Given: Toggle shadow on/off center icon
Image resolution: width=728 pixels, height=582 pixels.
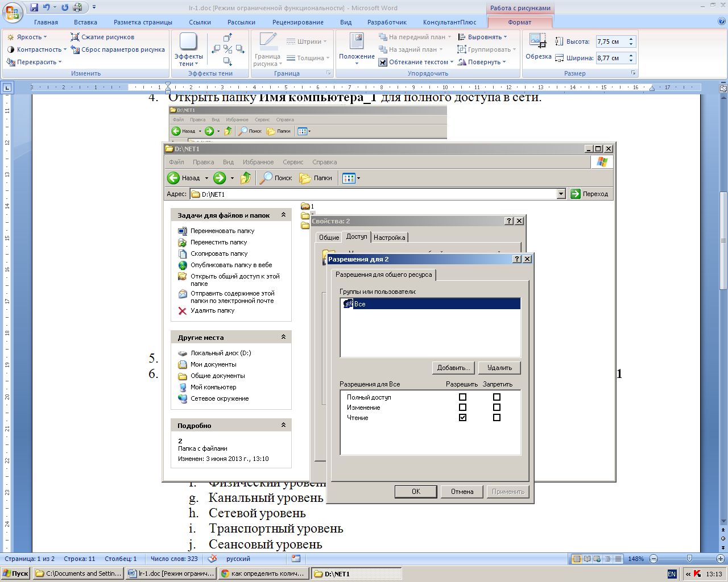Looking at the screenshot, I should [x=227, y=49].
